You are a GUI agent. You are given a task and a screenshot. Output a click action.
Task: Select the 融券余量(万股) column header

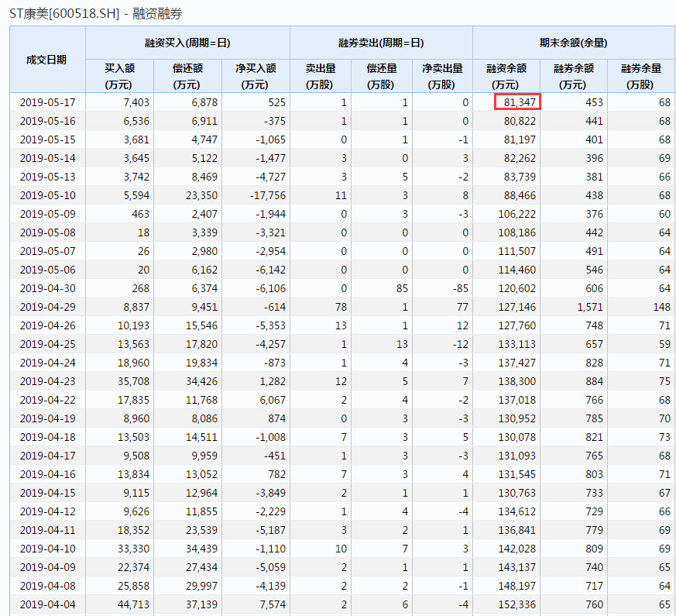click(x=641, y=76)
